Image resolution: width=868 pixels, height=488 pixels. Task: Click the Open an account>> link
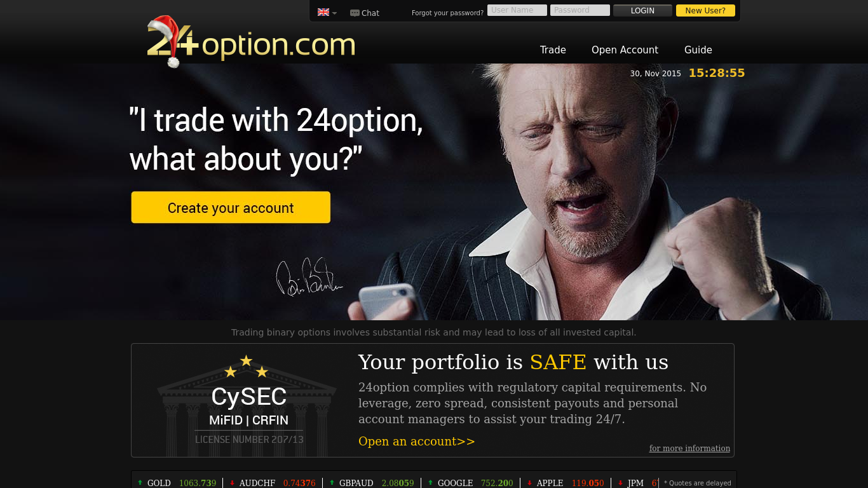[417, 441]
